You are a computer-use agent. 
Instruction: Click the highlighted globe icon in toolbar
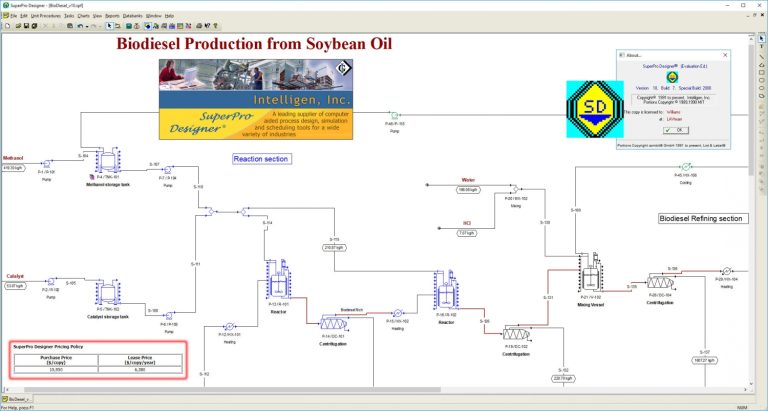coord(147,25)
